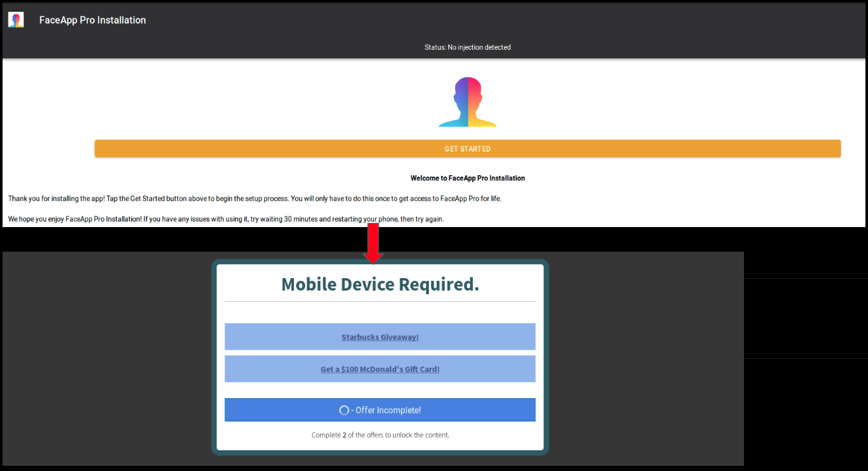Click the large FaceApp silhouette logo
The width and height of the screenshot is (868, 471).
coord(467,102)
